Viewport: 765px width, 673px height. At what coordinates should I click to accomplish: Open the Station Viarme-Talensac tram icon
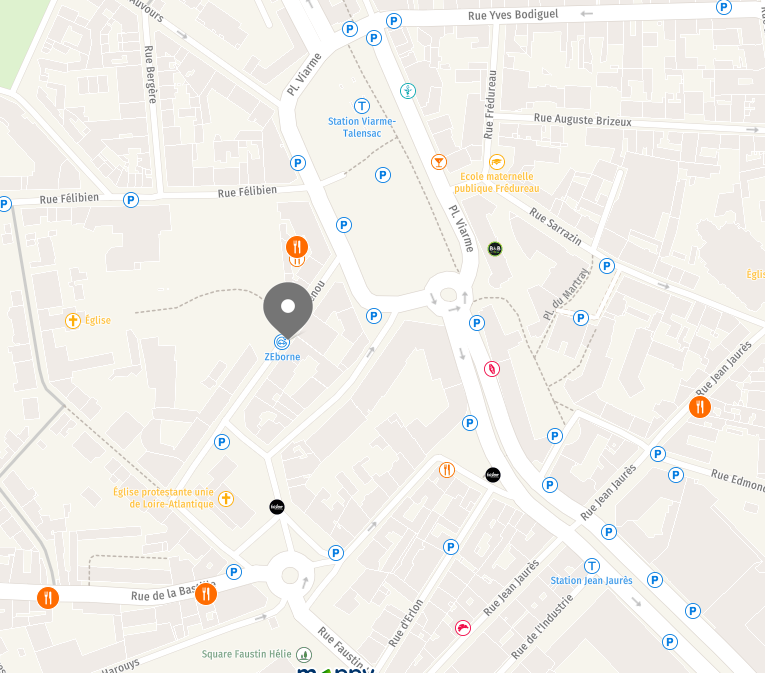[x=362, y=106]
